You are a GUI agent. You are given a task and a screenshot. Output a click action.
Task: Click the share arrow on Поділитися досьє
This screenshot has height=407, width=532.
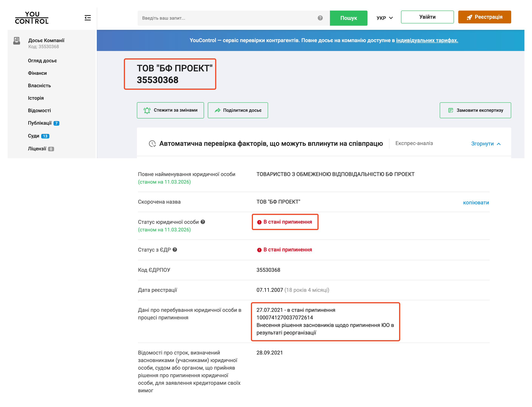click(x=218, y=110)
